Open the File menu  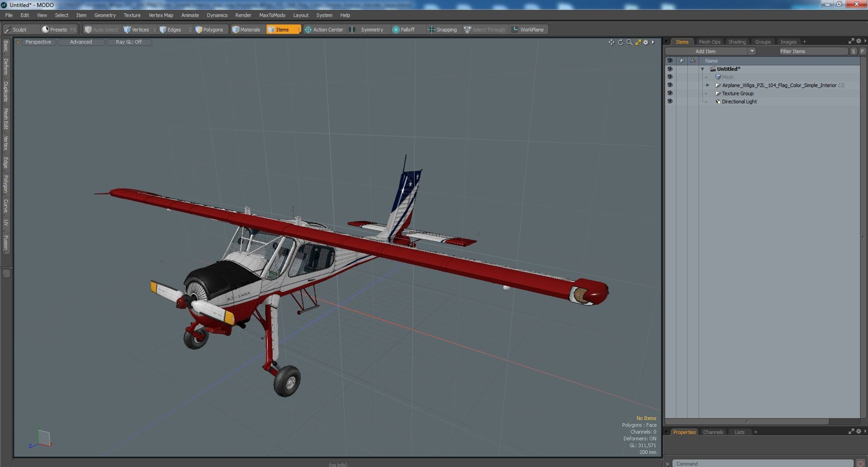(x=9, y=15)
